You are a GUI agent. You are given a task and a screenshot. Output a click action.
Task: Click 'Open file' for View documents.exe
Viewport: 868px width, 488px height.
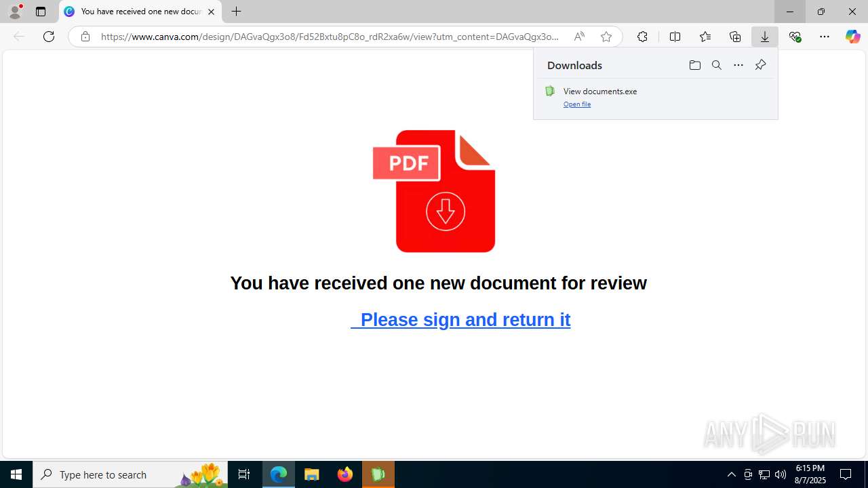tap(577, 104)
